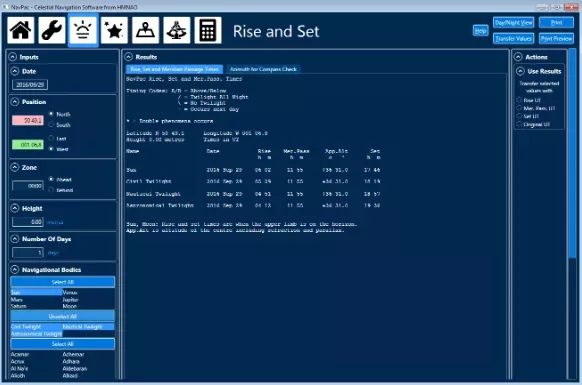The image size is (582, 385).
Task: Click the height in metres field
Action: coord(28,222)
